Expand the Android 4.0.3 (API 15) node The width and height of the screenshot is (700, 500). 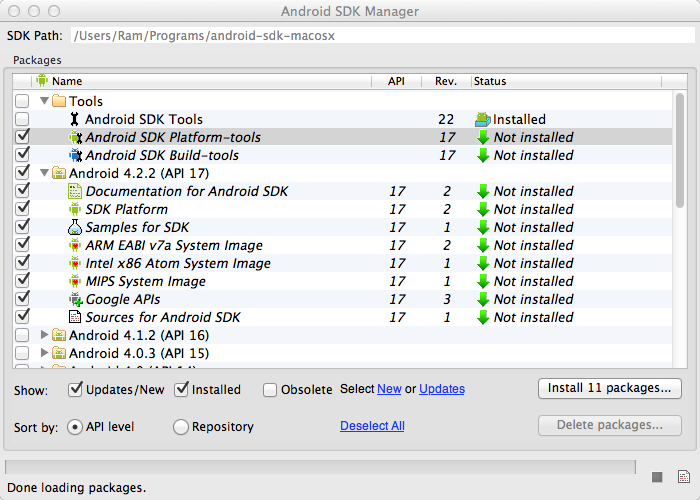click(x=44, y=353)
